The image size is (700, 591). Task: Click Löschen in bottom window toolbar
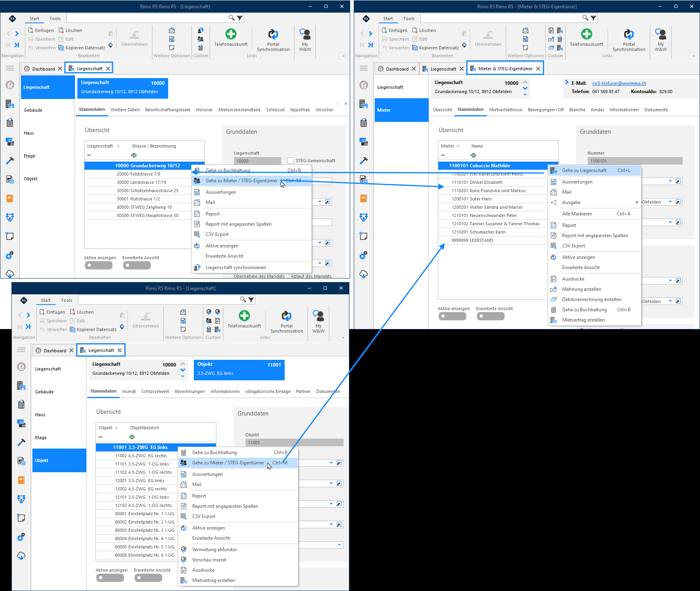click(x=82, y=312)
